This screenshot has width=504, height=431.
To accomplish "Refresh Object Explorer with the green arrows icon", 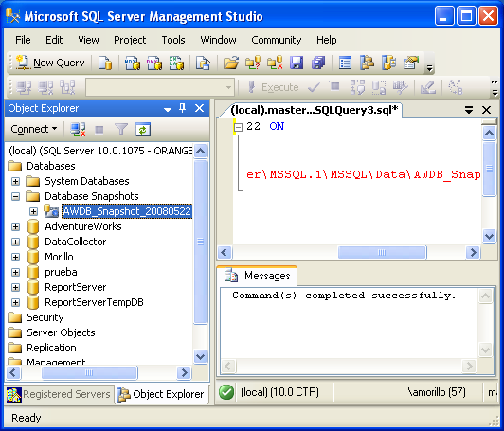I will coord(143,130).
